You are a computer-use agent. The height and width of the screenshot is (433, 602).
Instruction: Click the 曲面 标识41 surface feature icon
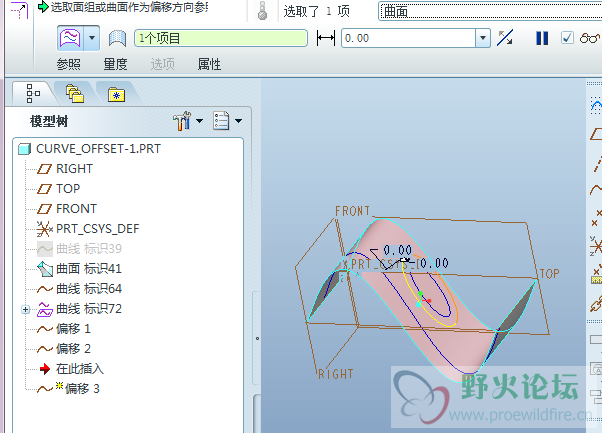45,269
